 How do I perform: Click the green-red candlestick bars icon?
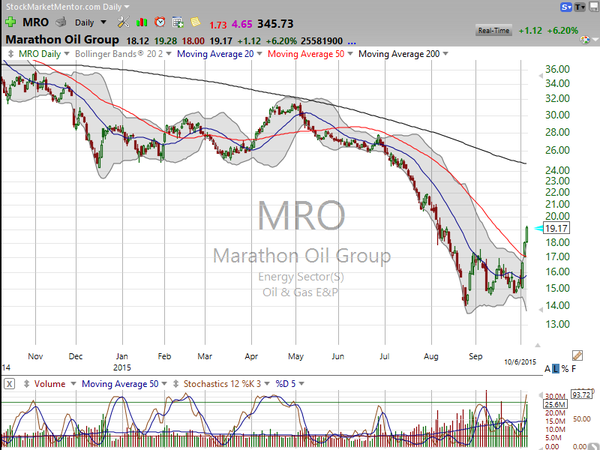click(142, 23)
